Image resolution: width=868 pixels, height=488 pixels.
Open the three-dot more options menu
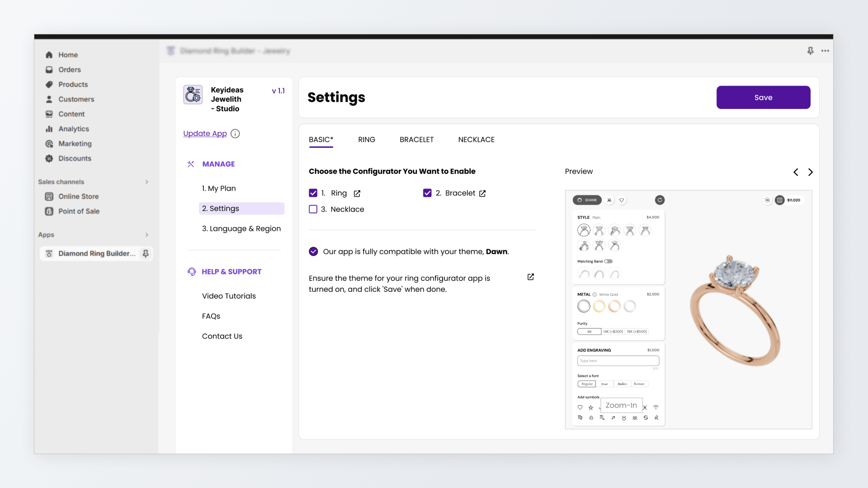825,51
